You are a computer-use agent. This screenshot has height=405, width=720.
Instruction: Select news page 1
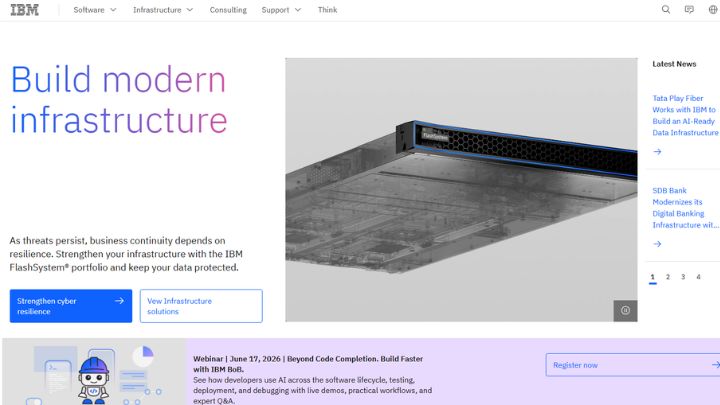(652, 277)
